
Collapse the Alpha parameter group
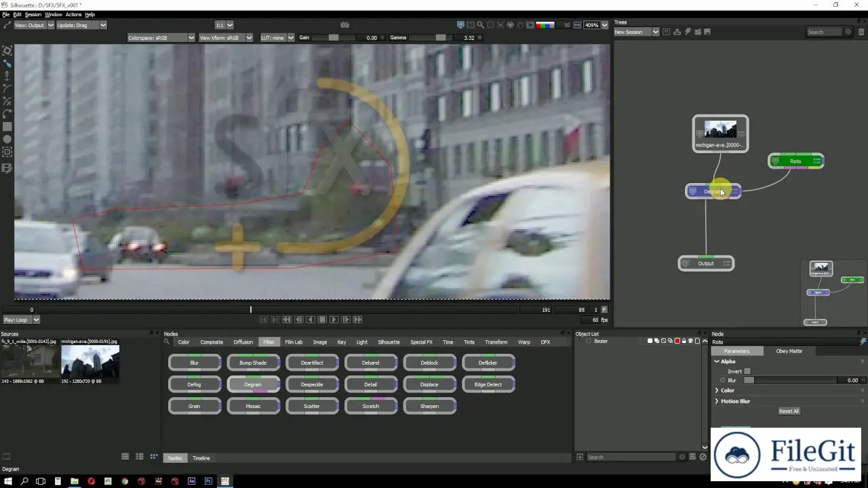click(717, 361)
